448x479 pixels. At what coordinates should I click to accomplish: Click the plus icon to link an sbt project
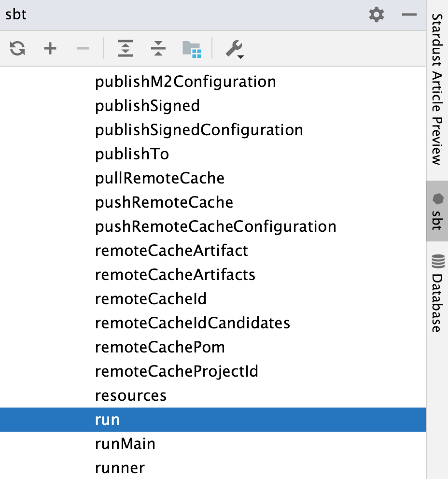(50, 49)
